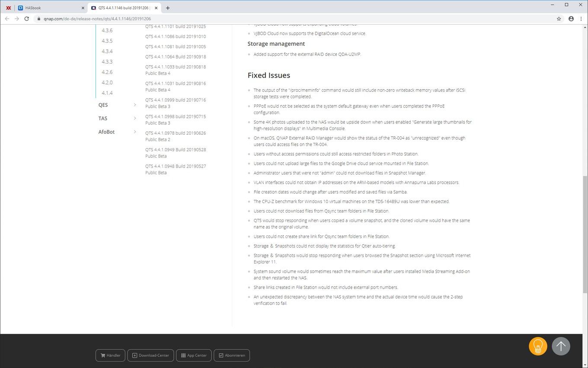Click the address bar URL field
Screen dimensions: 588x368
(294, 19)
